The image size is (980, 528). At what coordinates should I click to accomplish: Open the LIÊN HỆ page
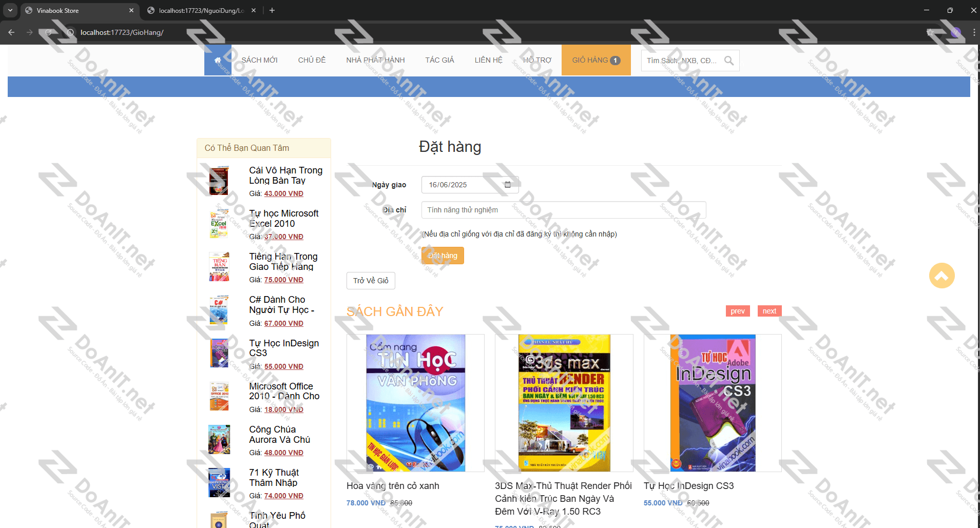coord(488,60)
